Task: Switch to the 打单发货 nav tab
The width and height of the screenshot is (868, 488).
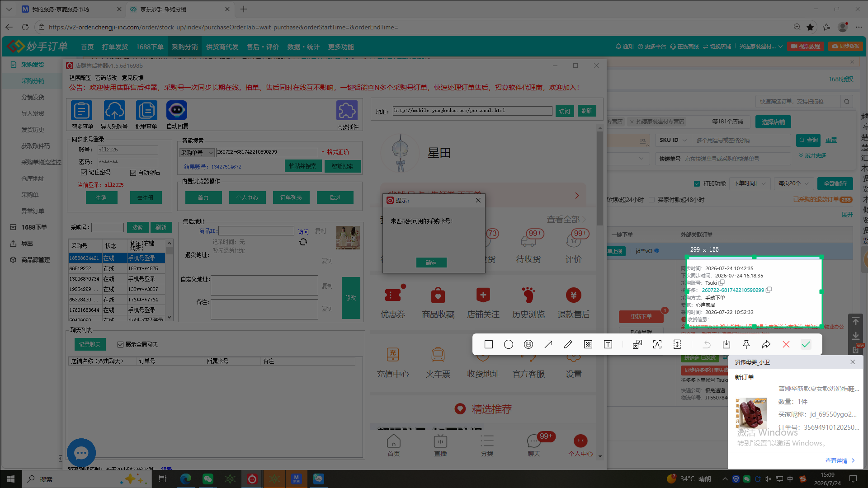Action: click(x=115, y=47)
